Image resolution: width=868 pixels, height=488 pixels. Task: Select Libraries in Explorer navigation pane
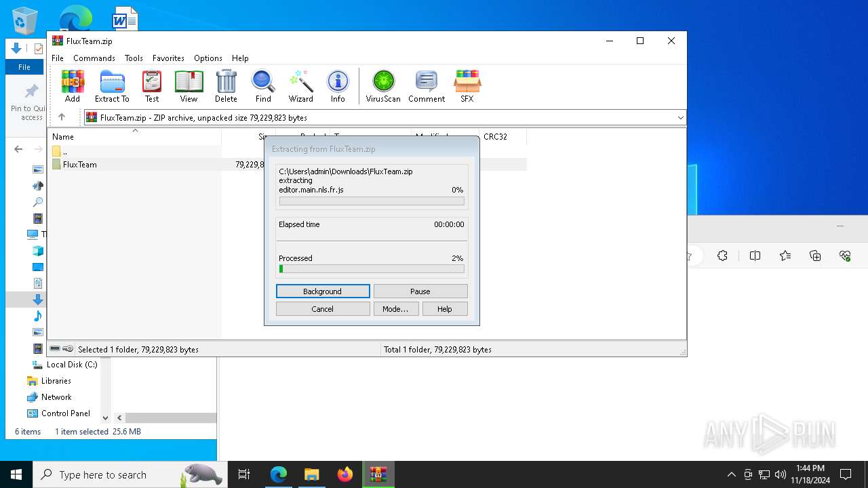click(x=49, y=381)
